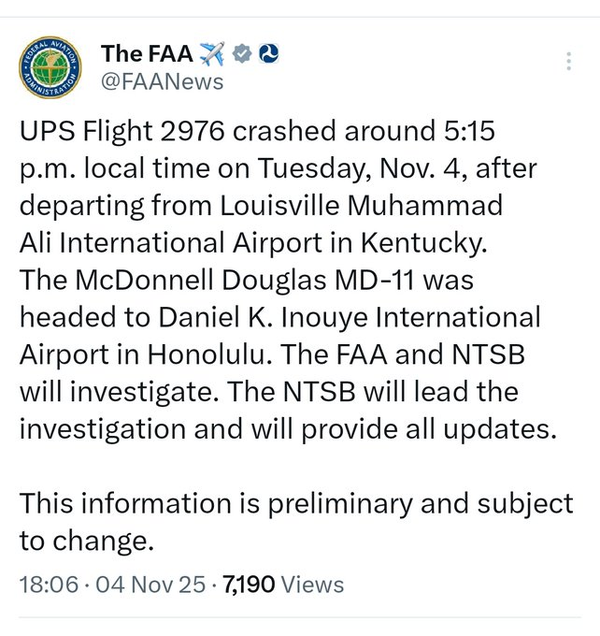Viewport: 600px width, 636px height.
Task: Click the blue affiliation badge after the checkmark
Action: (267, 53)
